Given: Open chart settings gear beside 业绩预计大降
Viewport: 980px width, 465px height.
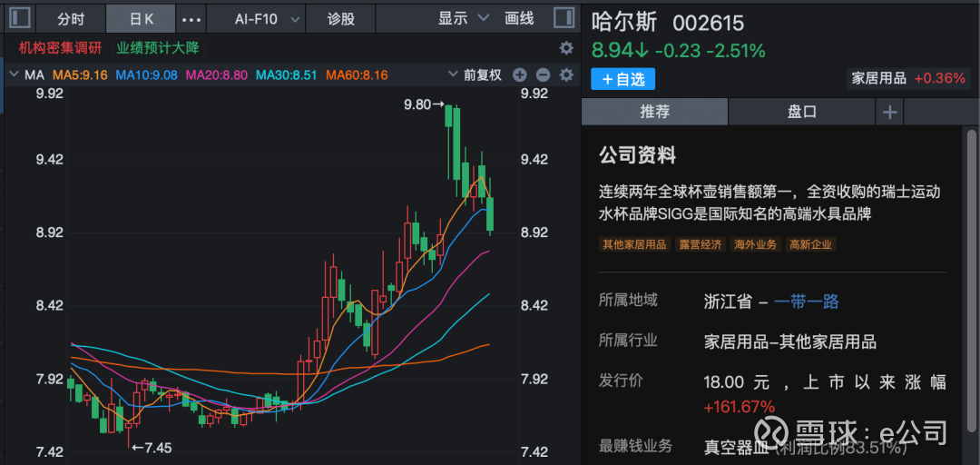Looking at the screenshot, I should click(x=566, y=48).
